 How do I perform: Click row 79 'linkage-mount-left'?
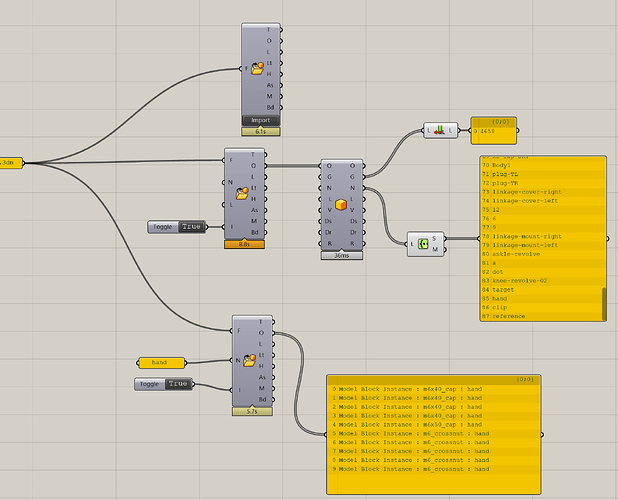tap(541, 245)
